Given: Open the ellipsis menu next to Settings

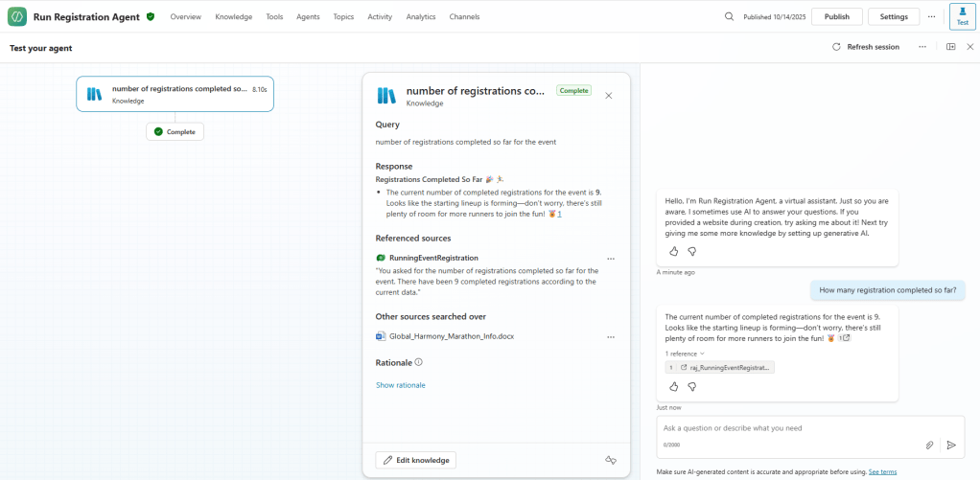Looking at the screenshot, I should pyautogui.click(x=931, y=16).
